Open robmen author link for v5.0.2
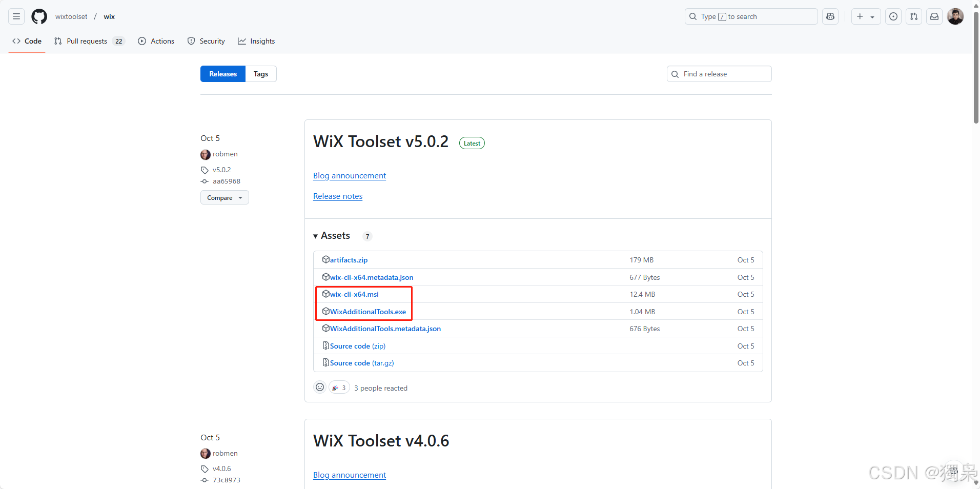Viewport: 980px width, 489px height. (x=225, y=154)
